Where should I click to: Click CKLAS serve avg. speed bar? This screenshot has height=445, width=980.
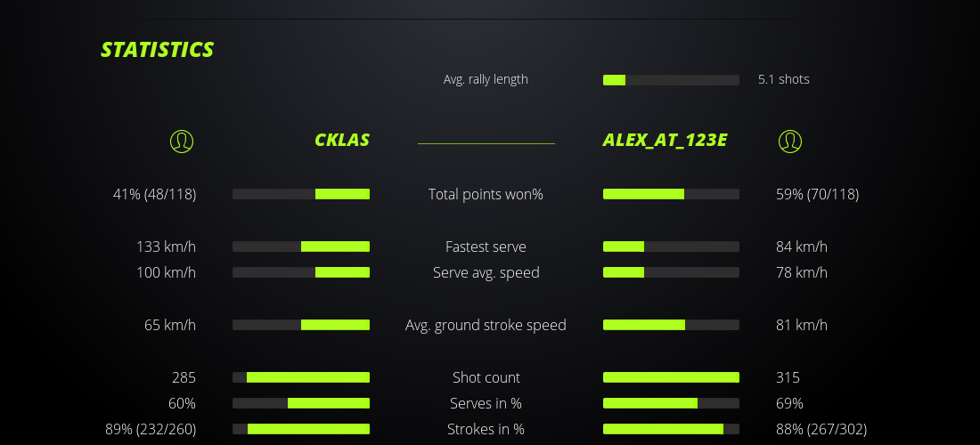pyautogui.click(x=301, y=272)
